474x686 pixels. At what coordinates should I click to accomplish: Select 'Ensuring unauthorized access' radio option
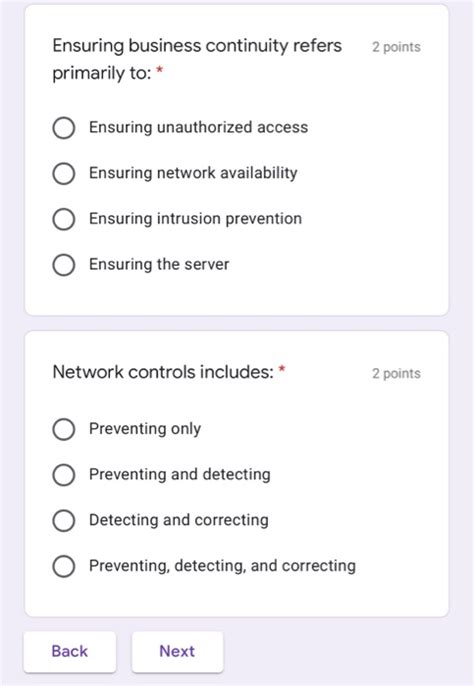(x=64, y=128)
